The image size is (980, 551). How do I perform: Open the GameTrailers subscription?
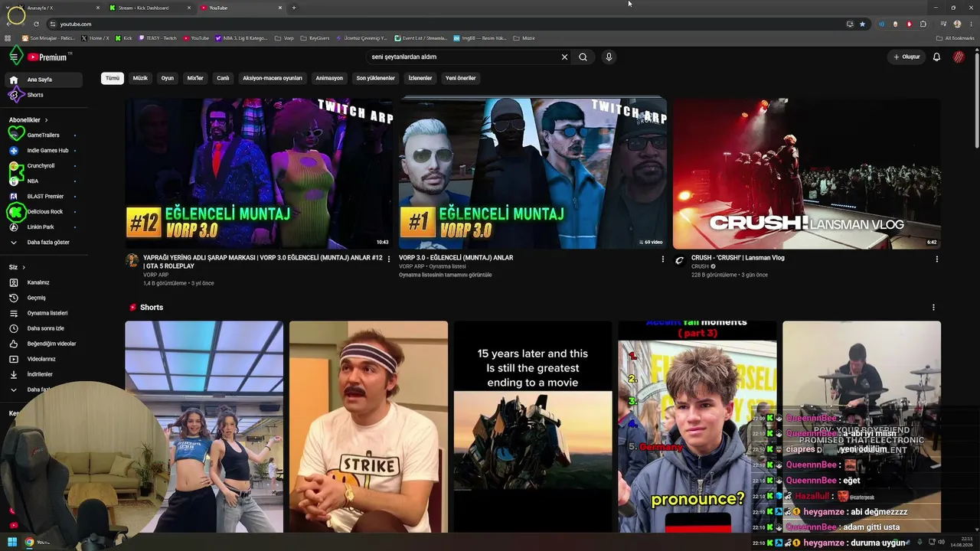[43, 135]
